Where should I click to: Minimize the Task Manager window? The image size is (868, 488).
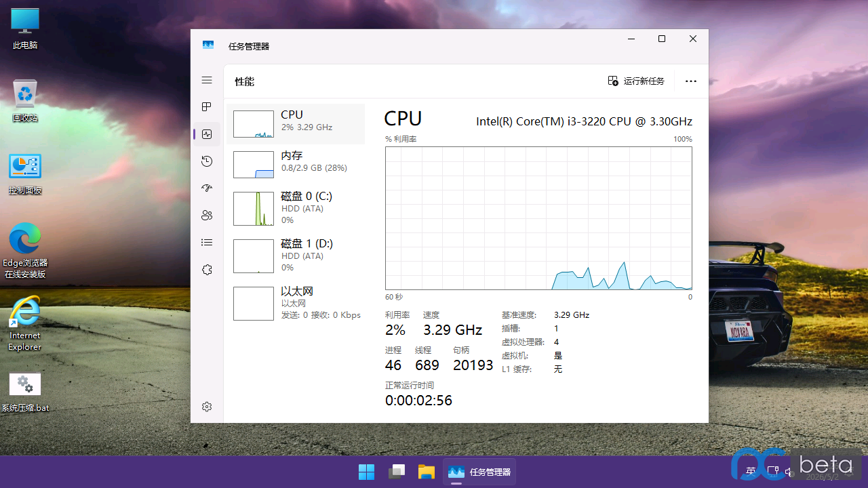tap(631, 39)
